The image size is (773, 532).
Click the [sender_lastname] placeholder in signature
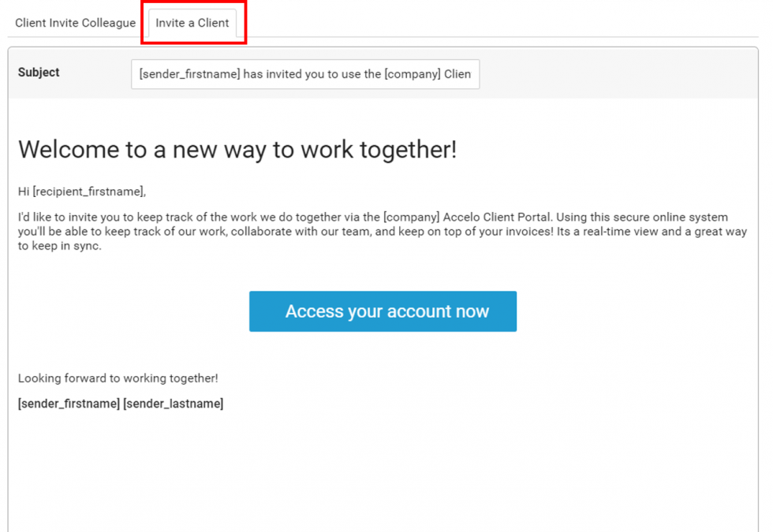(173, 404)
